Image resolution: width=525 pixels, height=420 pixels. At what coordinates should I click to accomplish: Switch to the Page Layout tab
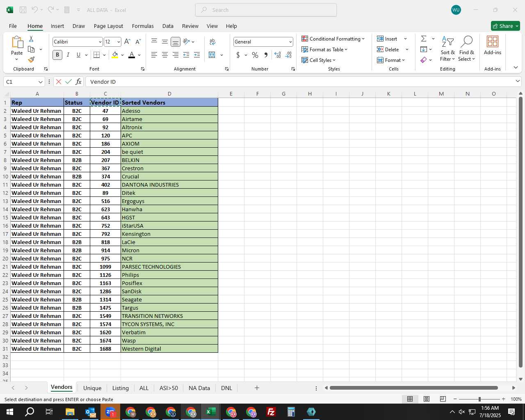pyautogui.click(x=108, y=26)
